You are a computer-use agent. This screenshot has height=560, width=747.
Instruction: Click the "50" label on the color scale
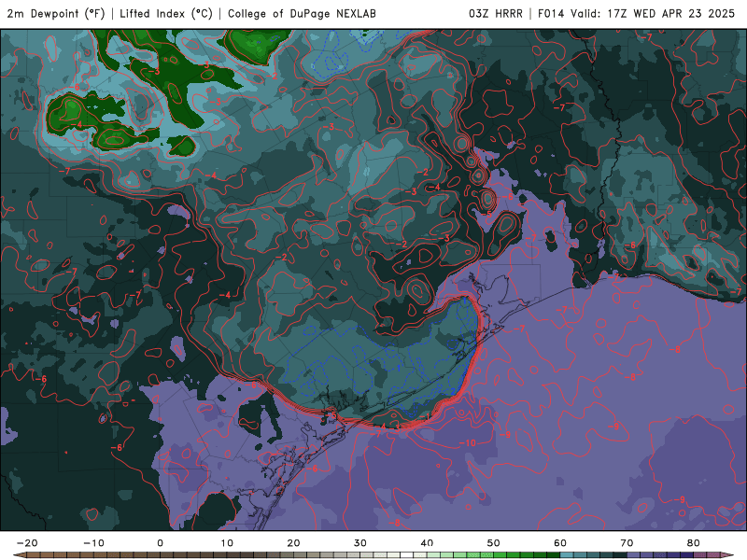494,543
